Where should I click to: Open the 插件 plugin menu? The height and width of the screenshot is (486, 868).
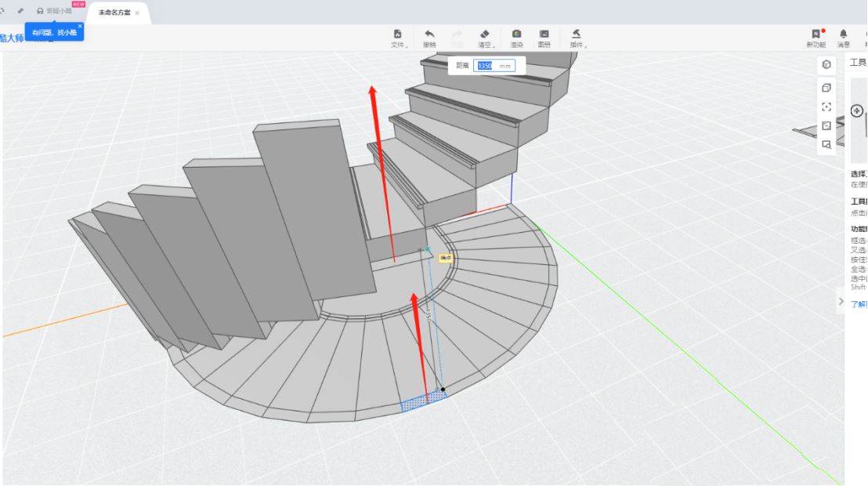click(577, 38)
